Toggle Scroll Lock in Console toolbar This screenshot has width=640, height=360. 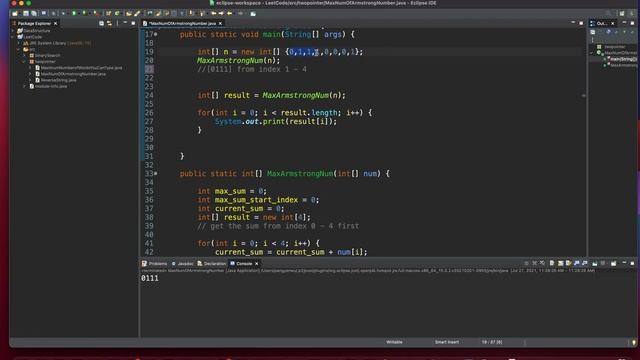point(560,263)
